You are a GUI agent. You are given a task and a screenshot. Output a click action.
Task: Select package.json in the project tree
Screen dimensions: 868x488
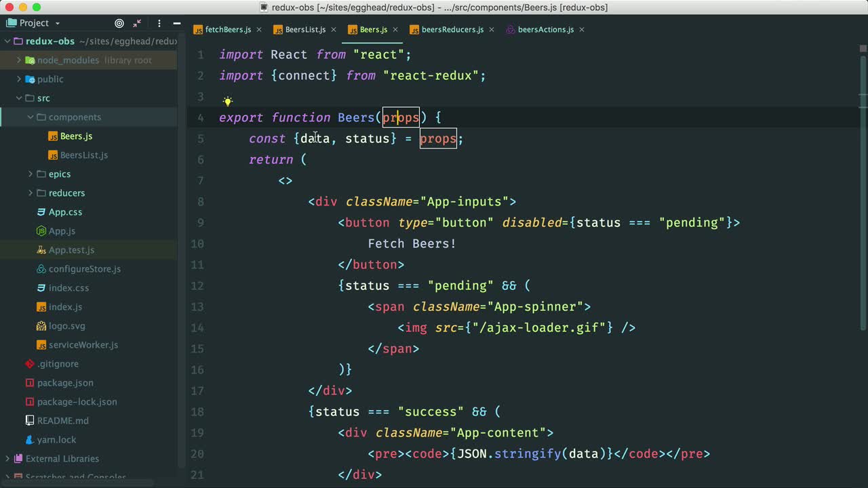pyautogui.click(x=65, y=383)
